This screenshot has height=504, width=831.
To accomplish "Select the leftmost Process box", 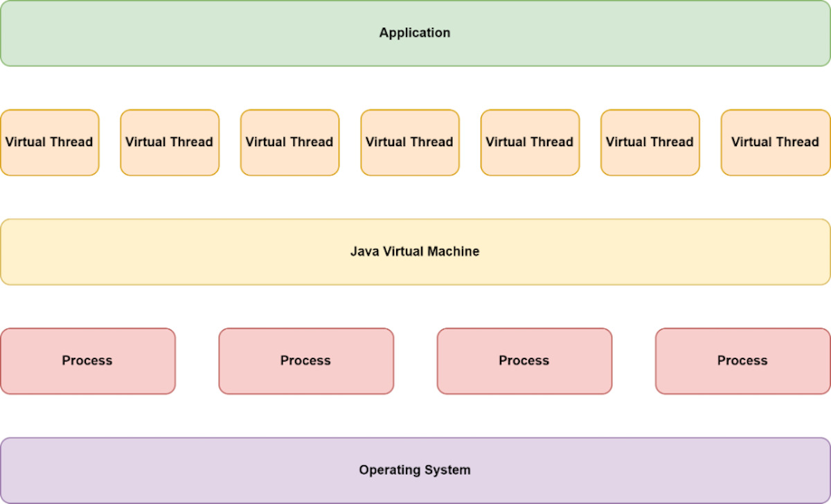I will click(x=88, y=361).
